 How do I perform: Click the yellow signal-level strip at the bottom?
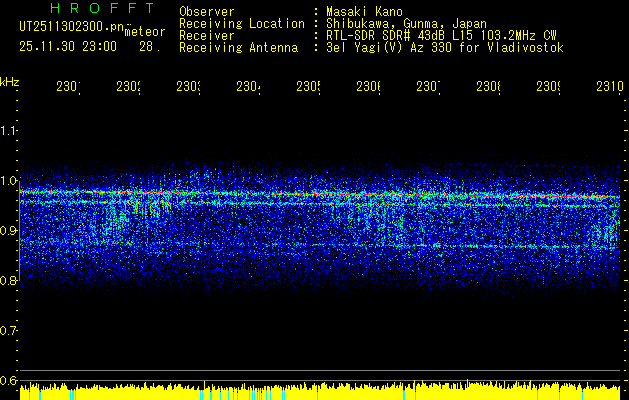coord(320,392)
